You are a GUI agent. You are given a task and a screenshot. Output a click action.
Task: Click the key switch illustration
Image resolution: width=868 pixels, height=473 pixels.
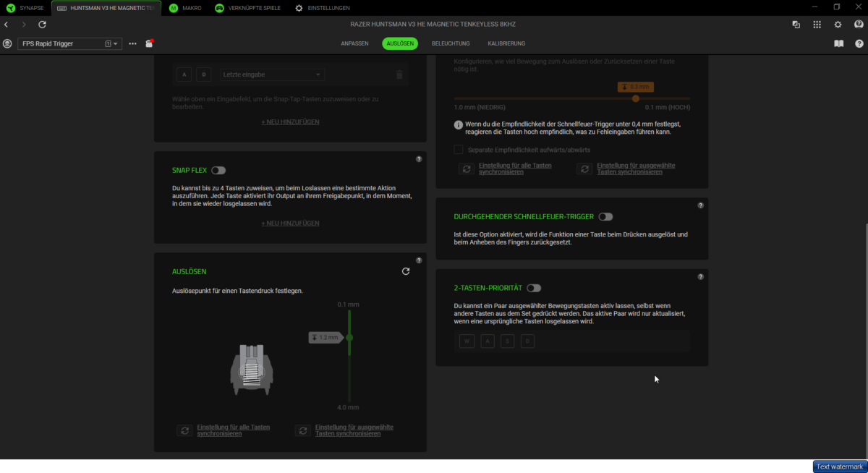point(251,368)
